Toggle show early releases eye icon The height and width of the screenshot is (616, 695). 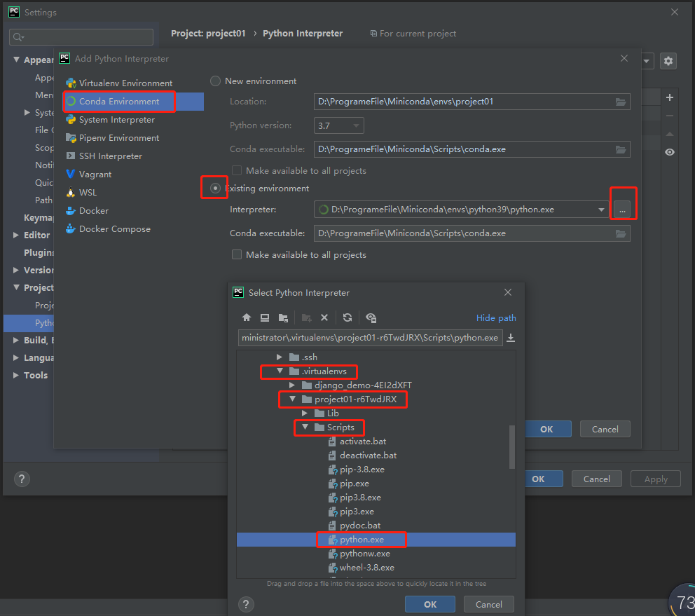(670, 152)
